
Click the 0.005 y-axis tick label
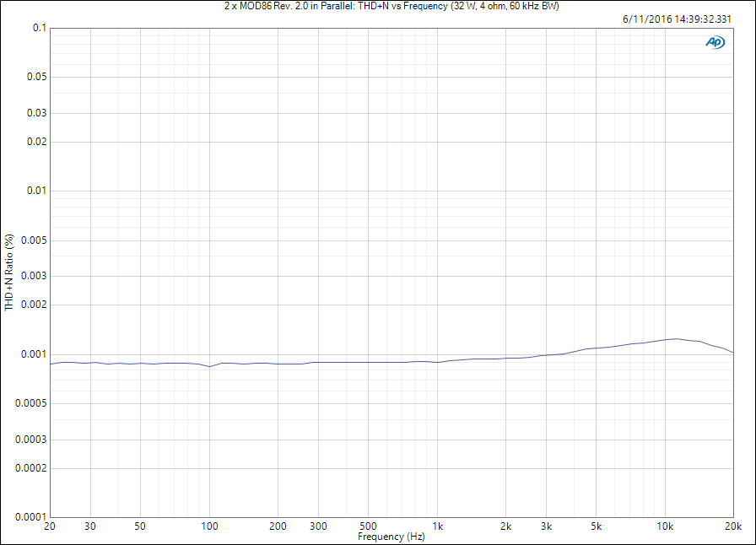tap(35, 240)
